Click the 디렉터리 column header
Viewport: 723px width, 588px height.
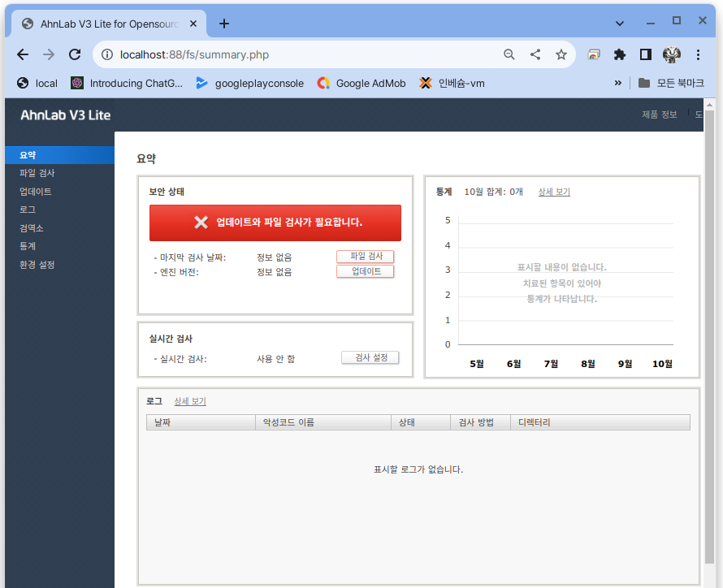600,422
